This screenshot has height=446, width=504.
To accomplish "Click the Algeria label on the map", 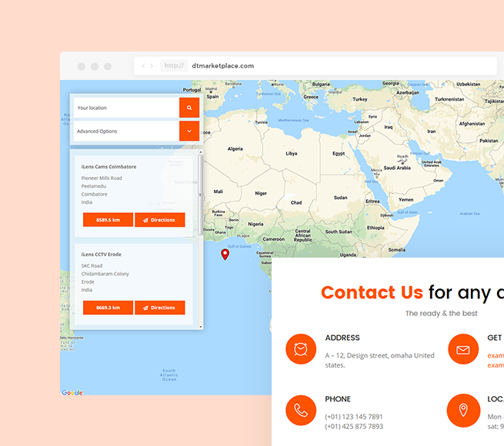I will [235, 148].
